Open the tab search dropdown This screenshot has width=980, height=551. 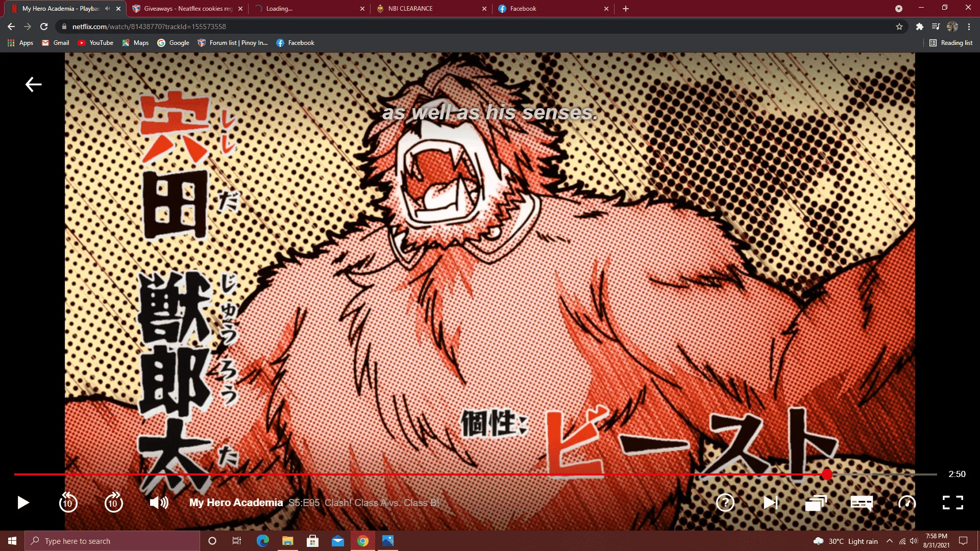point(899,9)
